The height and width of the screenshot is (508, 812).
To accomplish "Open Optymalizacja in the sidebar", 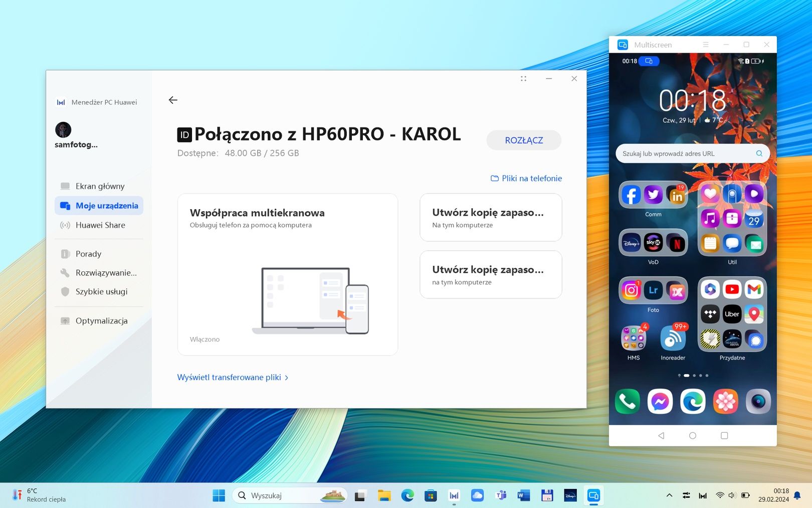I will point(99,321).
